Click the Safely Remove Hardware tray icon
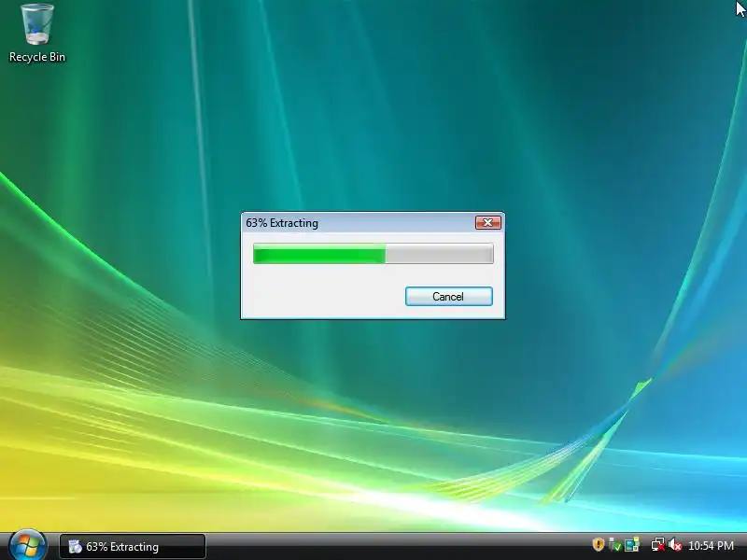Image resolution: width=747 pixels, height=560 pixels. click(x=615, y=544)
